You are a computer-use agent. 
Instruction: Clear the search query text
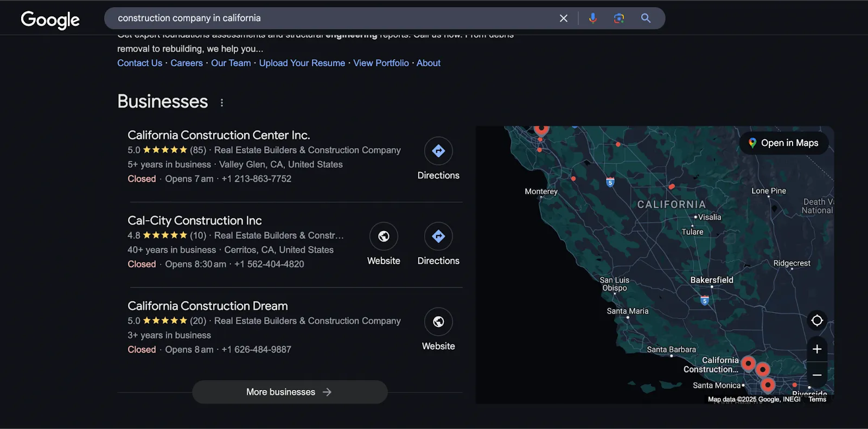pos(564,18)
